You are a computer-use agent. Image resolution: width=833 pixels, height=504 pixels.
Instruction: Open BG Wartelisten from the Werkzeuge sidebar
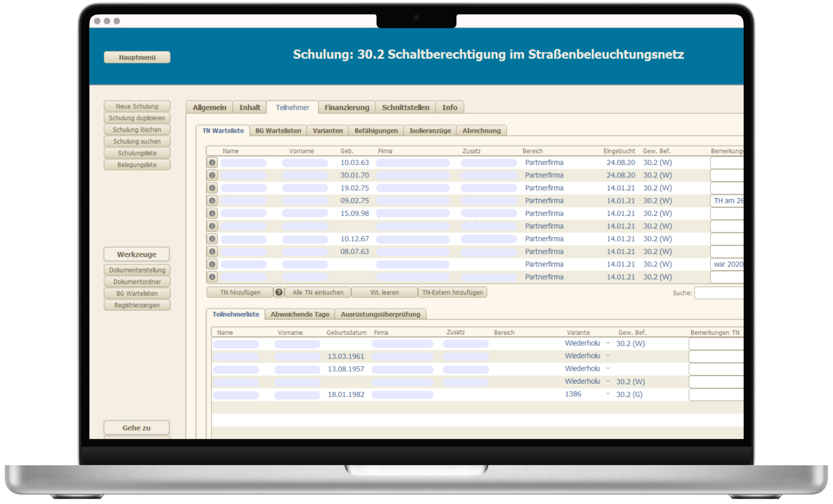coord(137,294)
